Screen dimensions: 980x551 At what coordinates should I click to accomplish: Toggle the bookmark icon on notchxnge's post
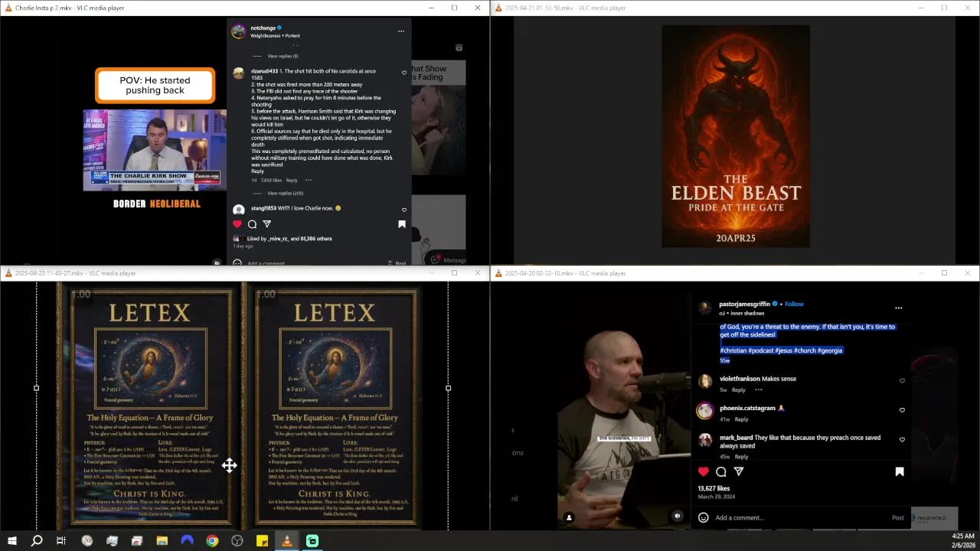(401, 224)
